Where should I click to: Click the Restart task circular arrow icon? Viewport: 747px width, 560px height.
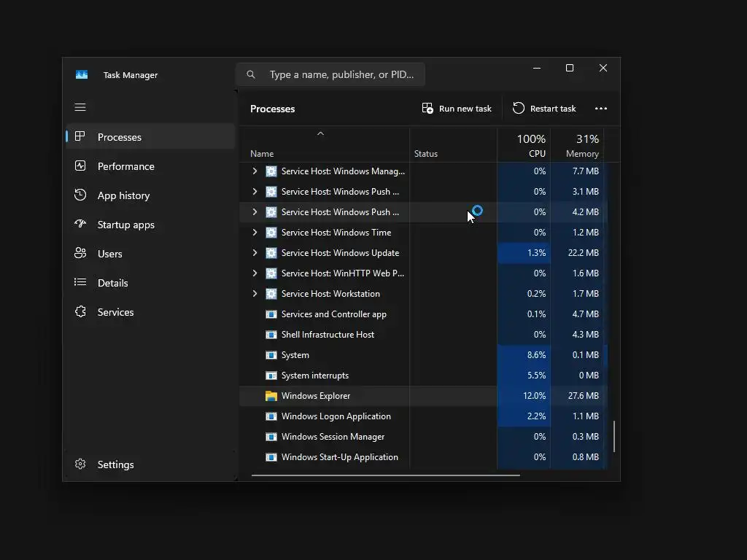(519, 108)
